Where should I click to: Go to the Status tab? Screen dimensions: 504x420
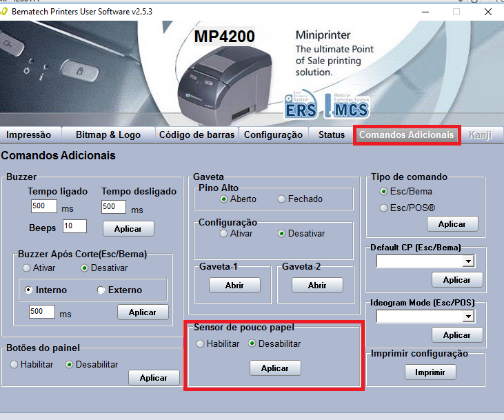(x=331, y=134)
